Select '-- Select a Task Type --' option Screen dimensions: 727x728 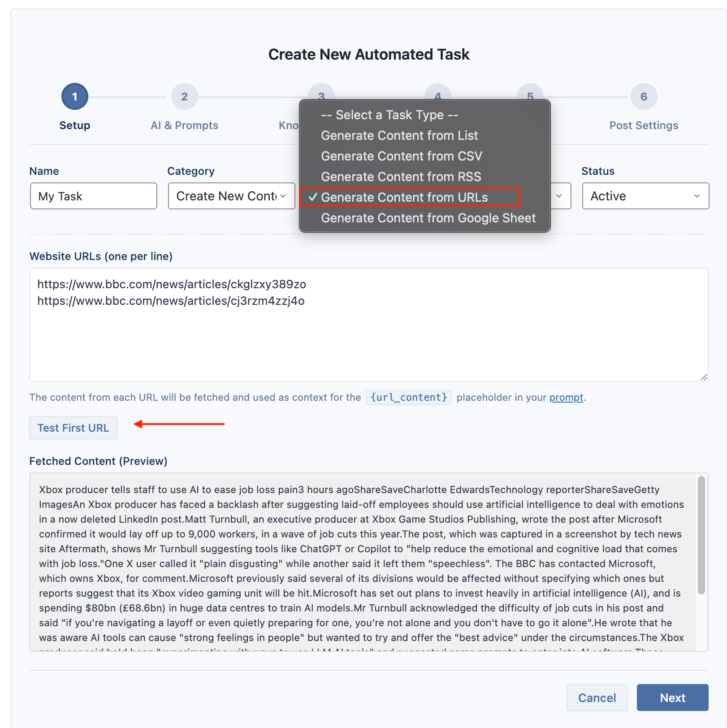point(424,115)
